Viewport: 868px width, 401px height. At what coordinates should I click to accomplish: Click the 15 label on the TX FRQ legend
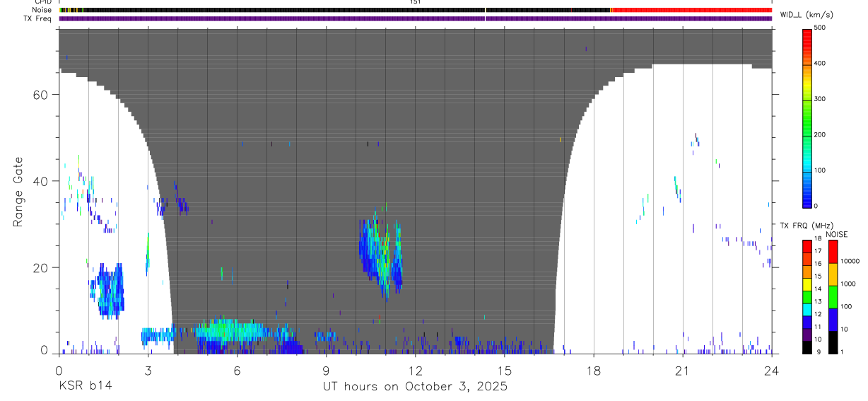(818, 277)
